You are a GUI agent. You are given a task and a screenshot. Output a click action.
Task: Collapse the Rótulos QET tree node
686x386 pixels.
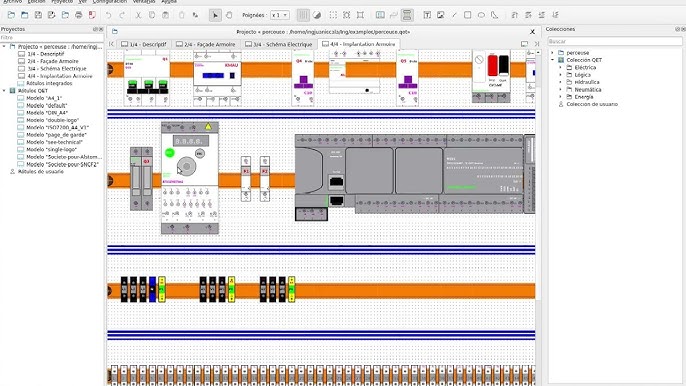(x=4, y=91)
